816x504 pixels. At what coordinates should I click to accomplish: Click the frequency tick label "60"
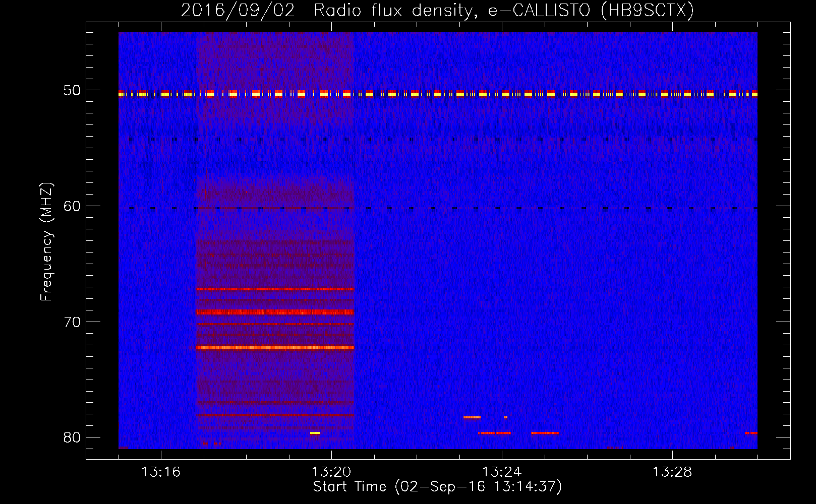coord(72,206)
